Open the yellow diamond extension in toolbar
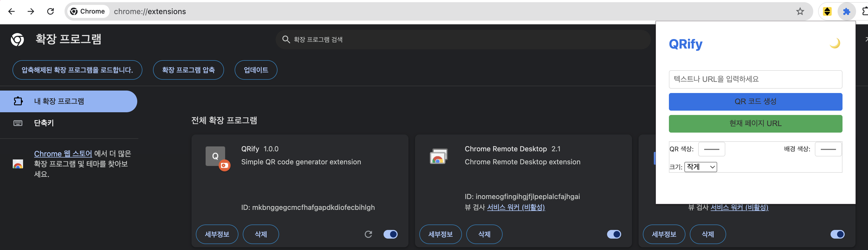Image resolution: width=868 pixels, height=250 pixels. tap(827, 11)
